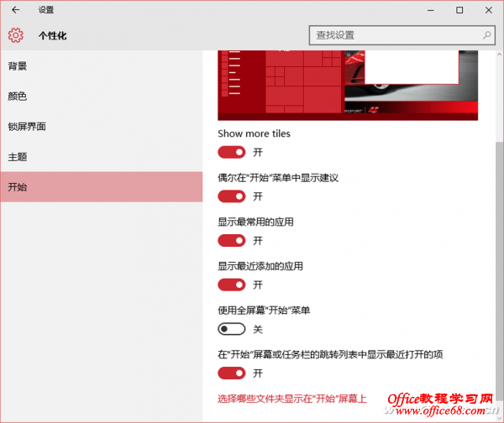The height and width of the screenshot is (423, 504).
Task: Maximize the Settings window
Action: (459, 10)
